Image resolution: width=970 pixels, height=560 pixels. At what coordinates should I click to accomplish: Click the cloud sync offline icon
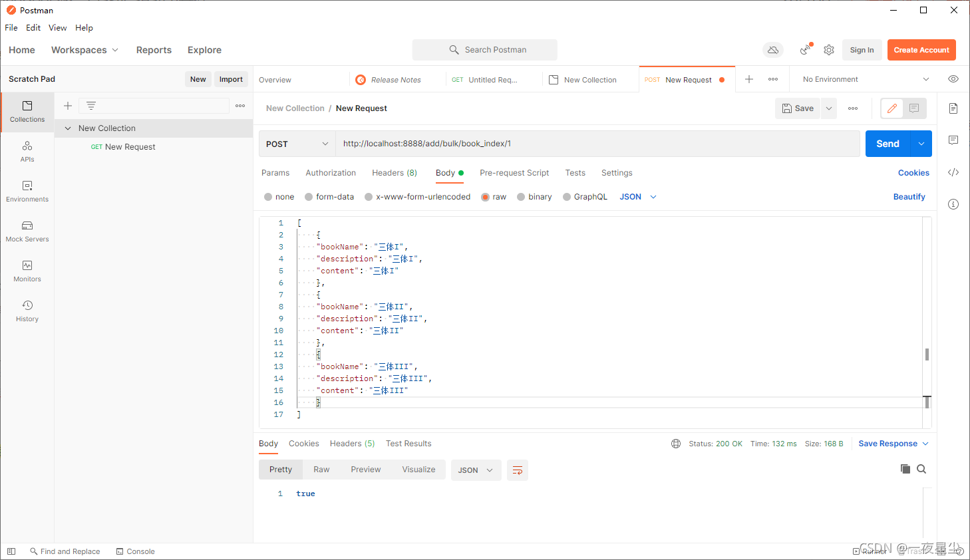772,50
